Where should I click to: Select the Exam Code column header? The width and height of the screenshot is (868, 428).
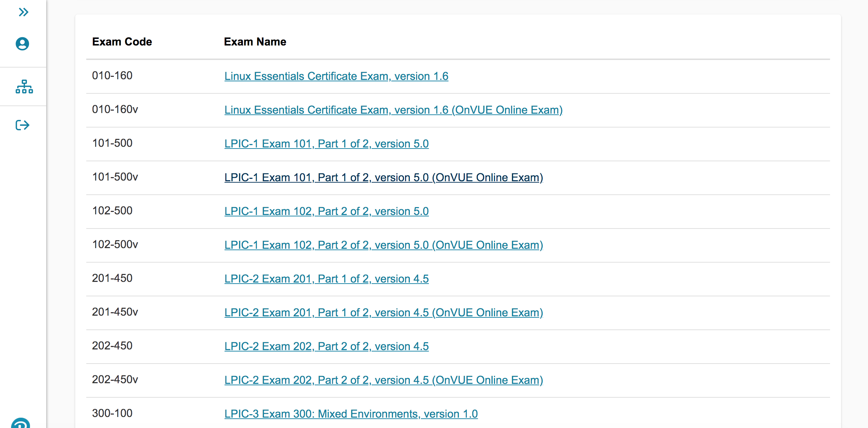(x=122, y=42)
